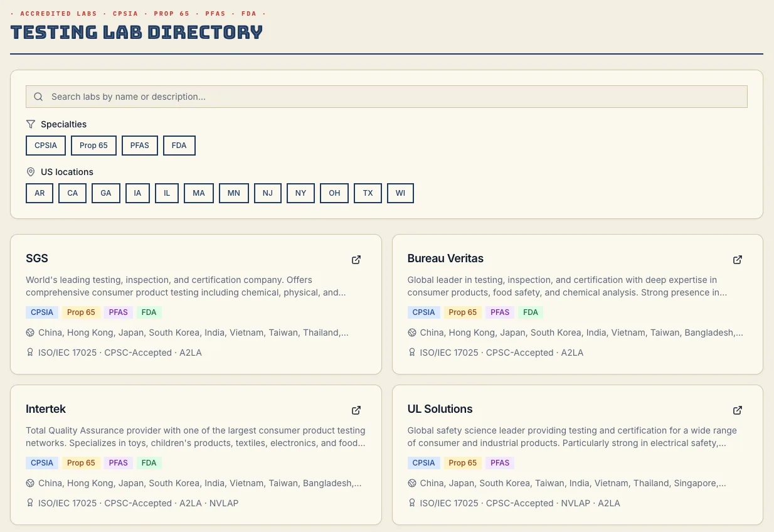Open the Intertek lab title
This screenshot has width=774, height=532.
pos(46,409)
